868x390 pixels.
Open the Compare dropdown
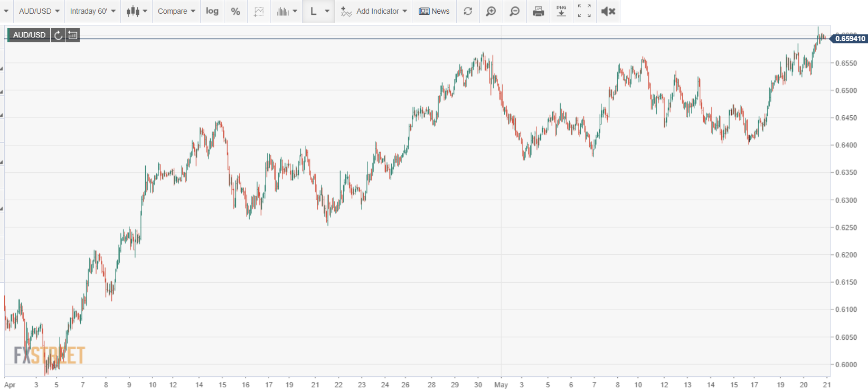176,11
